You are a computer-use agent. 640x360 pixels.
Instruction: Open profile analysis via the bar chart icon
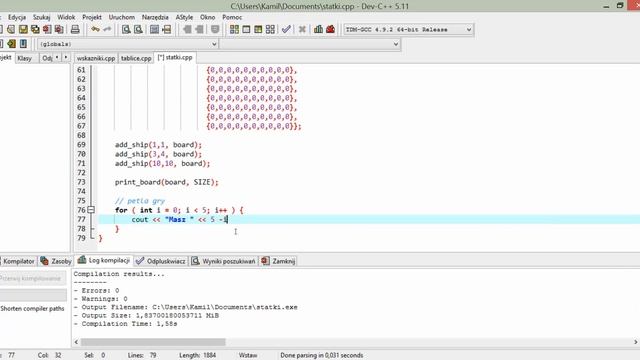pos(318,29)
